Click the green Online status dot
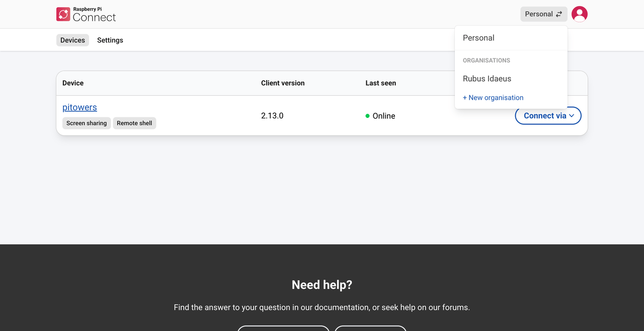This screenshot has width=644, height=331. 368,116
